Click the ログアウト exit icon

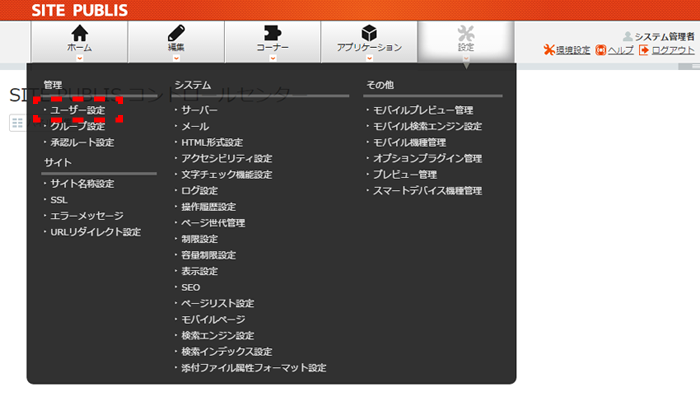(x=644, y=50)
